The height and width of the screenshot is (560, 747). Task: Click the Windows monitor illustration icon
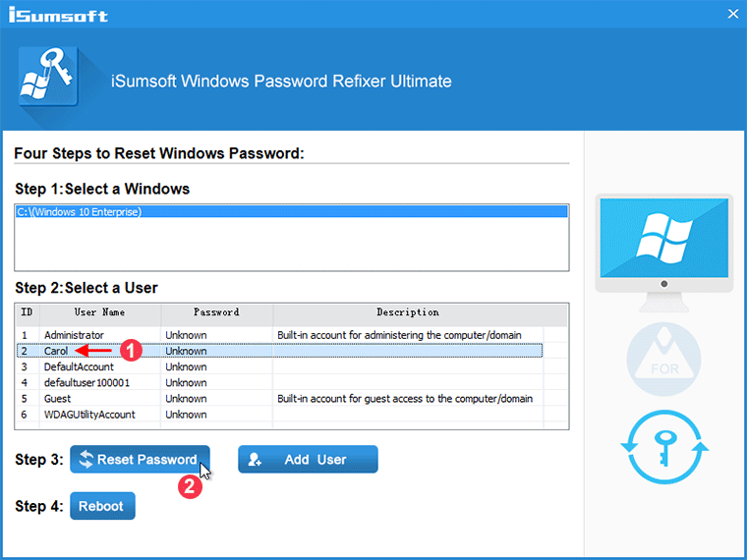point(664,252)
